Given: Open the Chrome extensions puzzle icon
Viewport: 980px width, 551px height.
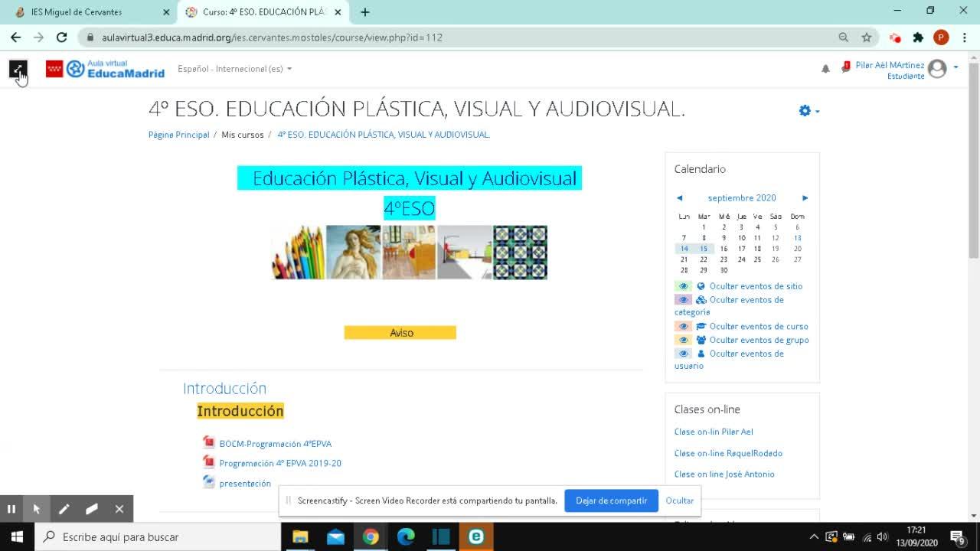Looking at the screenshot, I should pyautogui.click(x=918, y=37).
